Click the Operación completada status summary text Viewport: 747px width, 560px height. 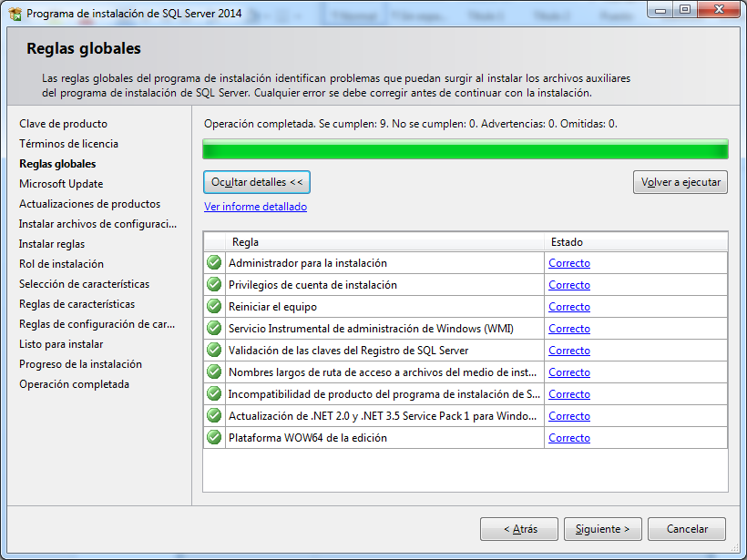click(411, 124)
